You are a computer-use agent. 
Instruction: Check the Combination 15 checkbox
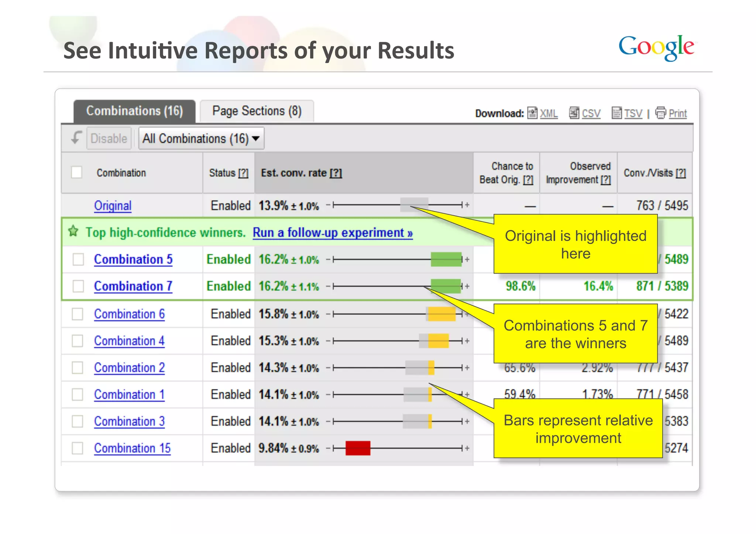pos(78,448)
